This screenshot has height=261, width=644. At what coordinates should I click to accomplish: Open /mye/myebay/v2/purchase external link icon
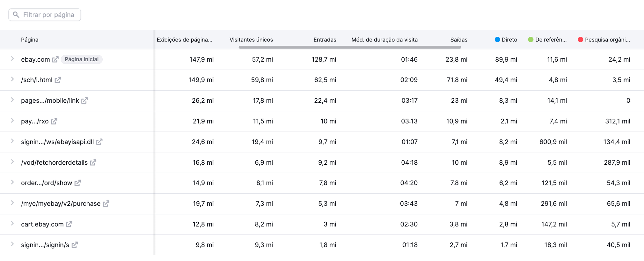(x=106, y=204)
